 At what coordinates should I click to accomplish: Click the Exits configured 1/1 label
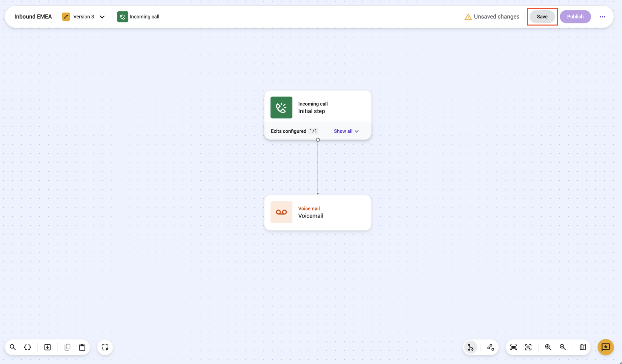point(294,131)
